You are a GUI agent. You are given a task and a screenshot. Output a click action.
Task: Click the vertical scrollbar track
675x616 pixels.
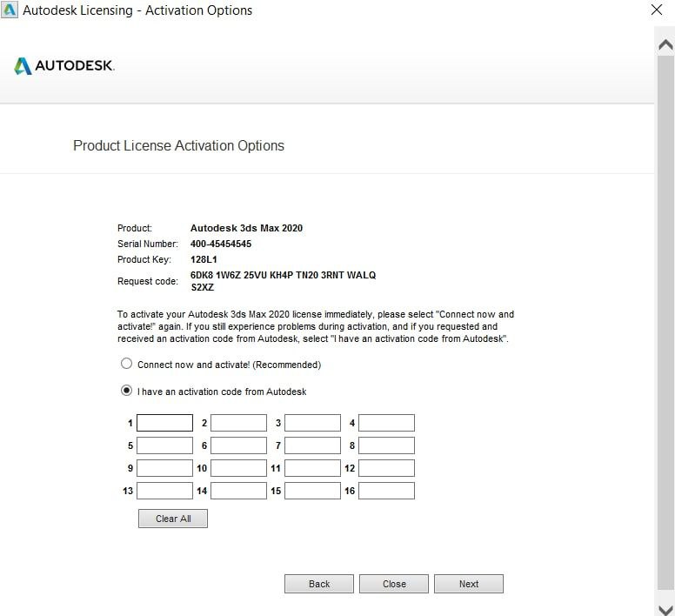click(x=665, y=323)
